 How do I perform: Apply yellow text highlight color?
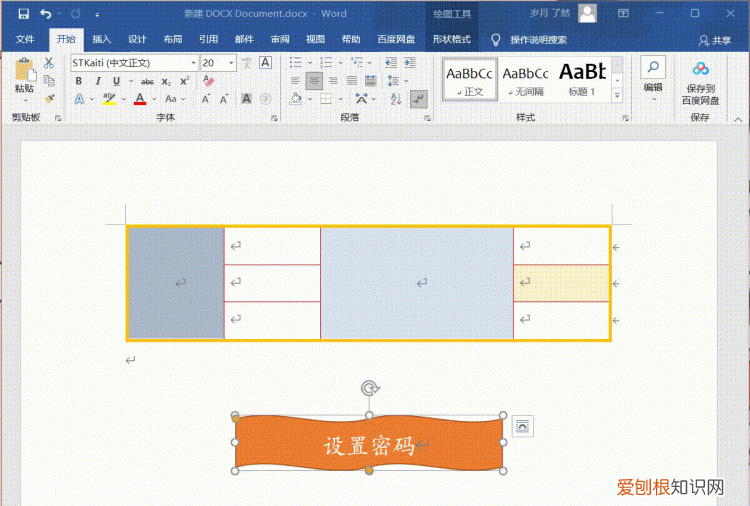tap(109, 99)
